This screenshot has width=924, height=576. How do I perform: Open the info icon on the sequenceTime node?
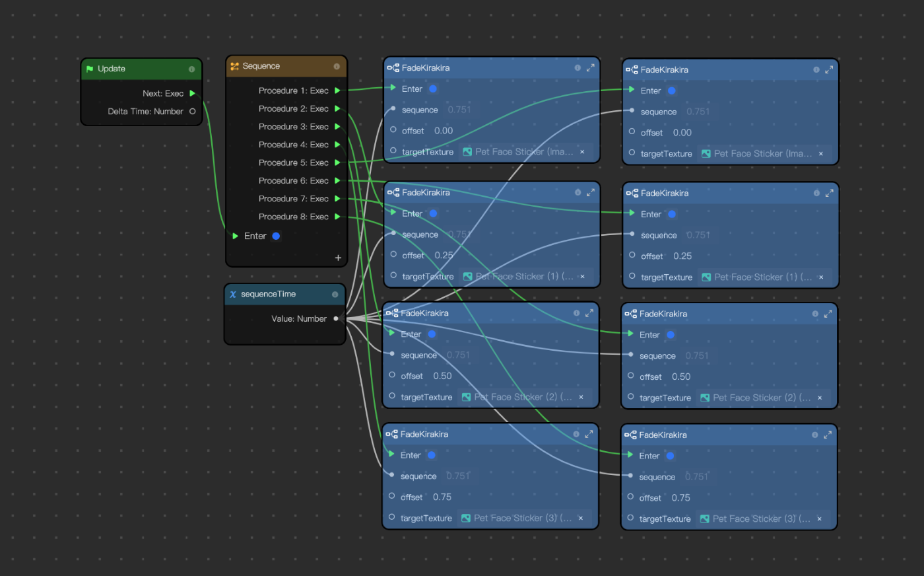335,295
